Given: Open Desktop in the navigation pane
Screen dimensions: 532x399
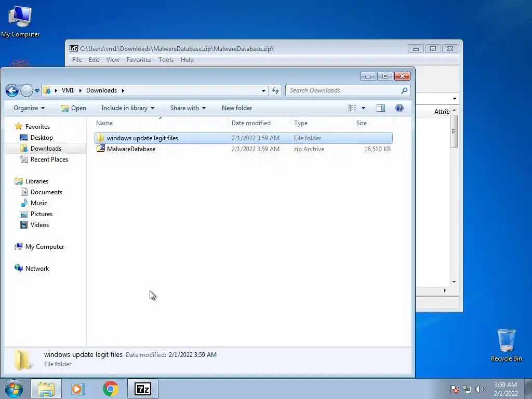Looking at the screenshot, I should pos(42,137).
